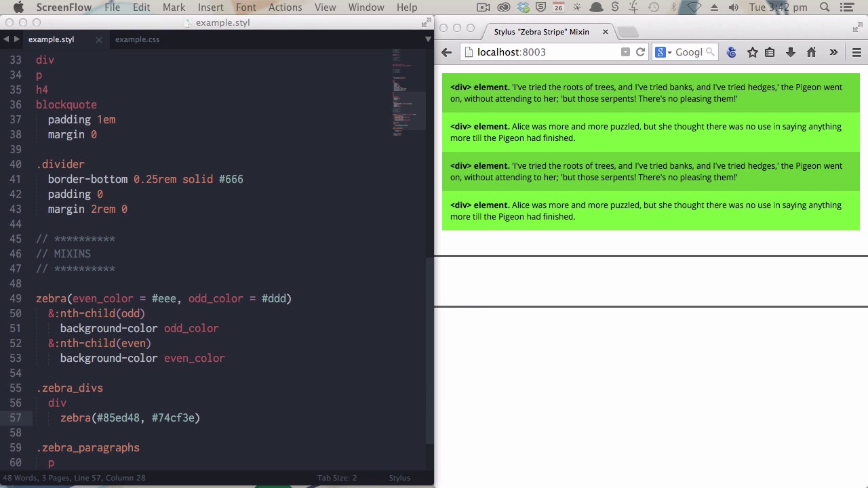
Task: Open the Mark menu
Action: coord(174,7)
